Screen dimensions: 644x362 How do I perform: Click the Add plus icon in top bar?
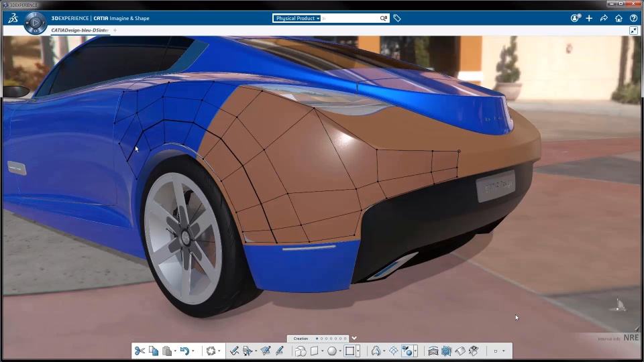click(x=589, y=18)
